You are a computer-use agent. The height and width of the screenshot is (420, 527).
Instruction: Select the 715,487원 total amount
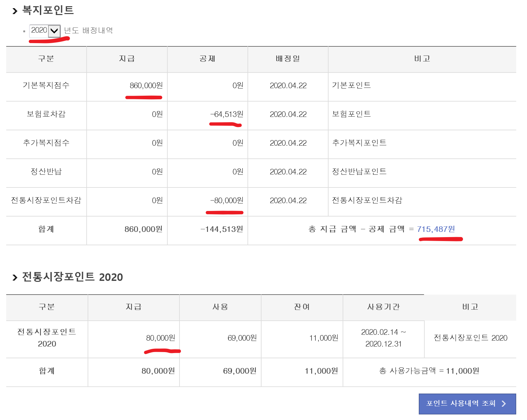pyautogui.click(x=436, y=229)
